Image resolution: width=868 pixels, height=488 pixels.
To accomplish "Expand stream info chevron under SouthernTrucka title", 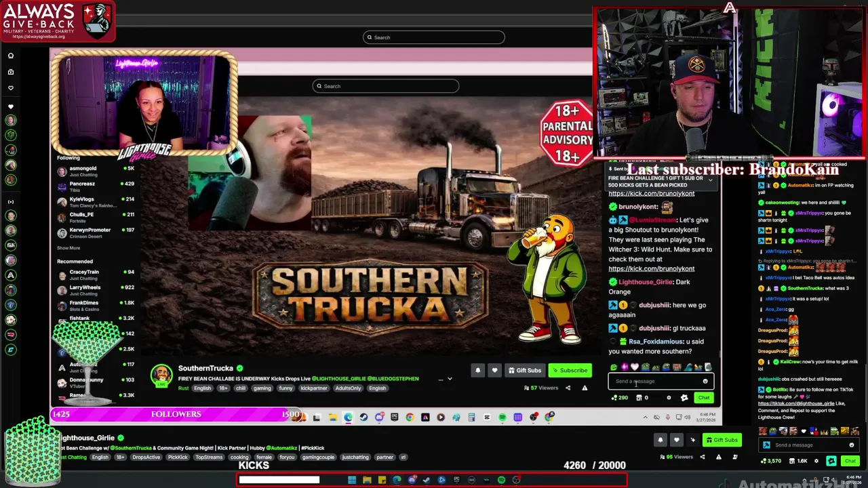I will (450, 378).
